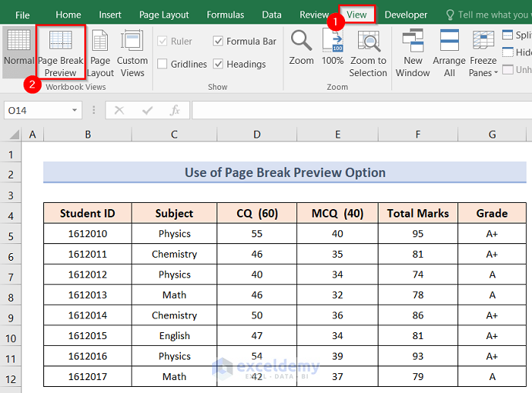Select column G header
The height and width of the screenshot is (393, 532).
click(492, 135)
